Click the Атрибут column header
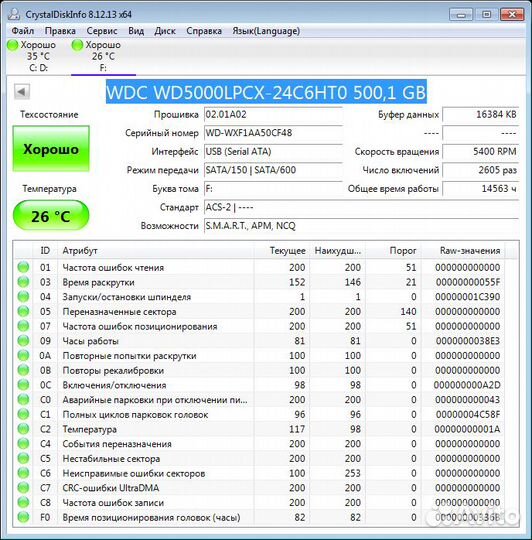532x540 pixels. (156, 250)
